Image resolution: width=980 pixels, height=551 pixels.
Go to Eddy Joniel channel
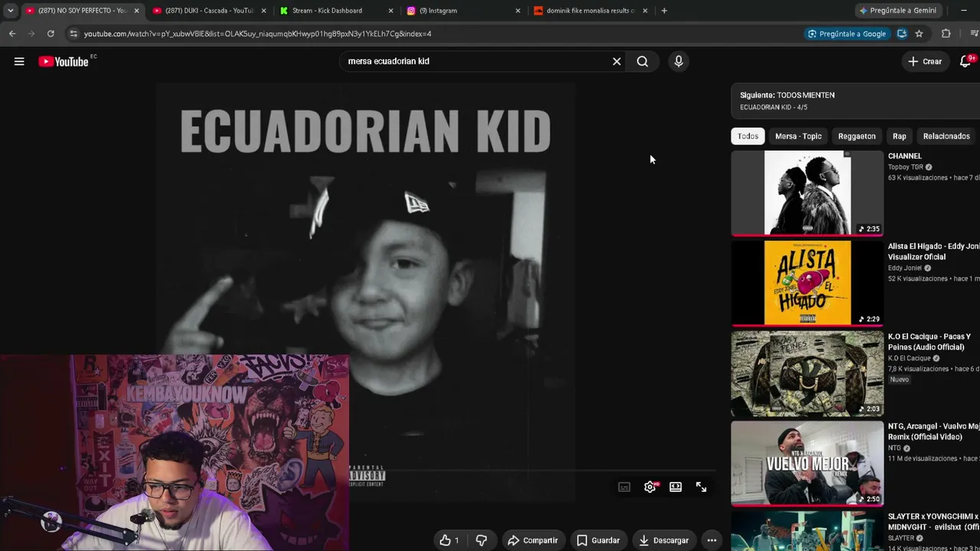pyautogui.click(x=905, y=268)
